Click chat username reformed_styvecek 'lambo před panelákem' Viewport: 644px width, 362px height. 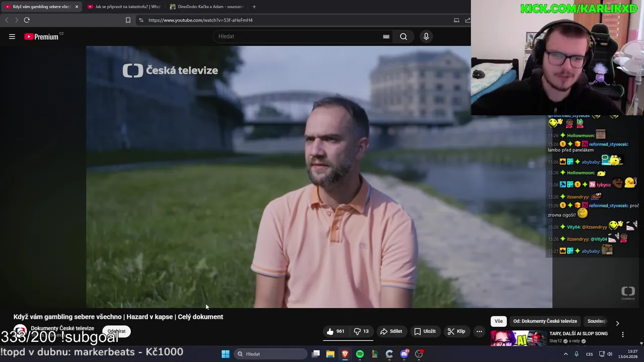pos(608,144)
